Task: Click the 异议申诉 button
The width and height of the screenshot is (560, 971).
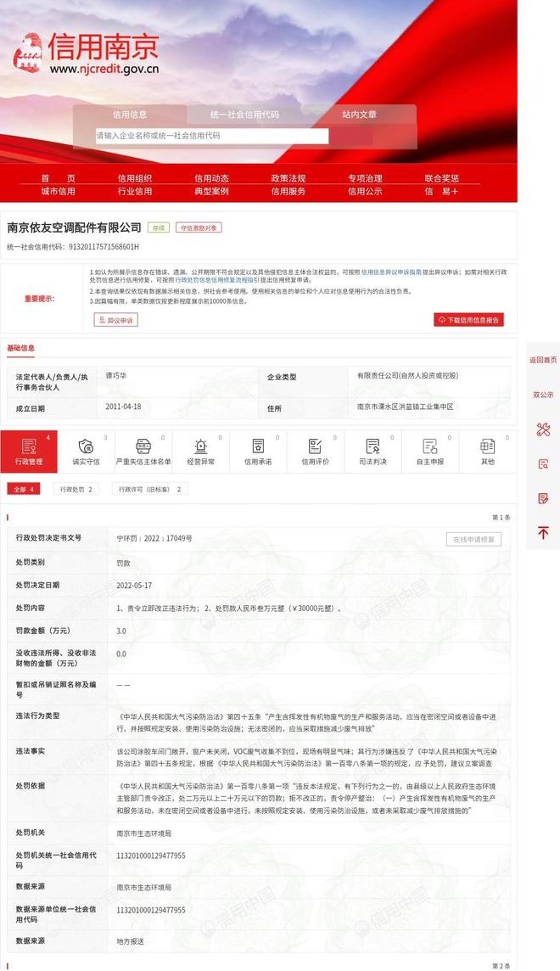Action: coord(115,319)
